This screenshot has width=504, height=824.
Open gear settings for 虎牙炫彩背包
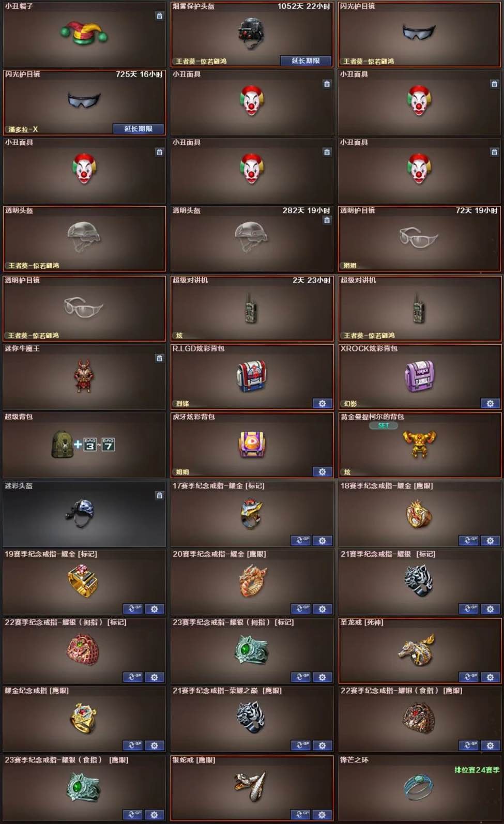point(322,471)
